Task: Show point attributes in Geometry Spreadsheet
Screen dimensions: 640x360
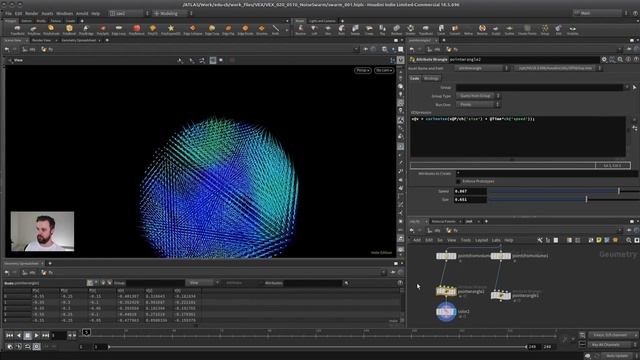Action: coord(90,283)
